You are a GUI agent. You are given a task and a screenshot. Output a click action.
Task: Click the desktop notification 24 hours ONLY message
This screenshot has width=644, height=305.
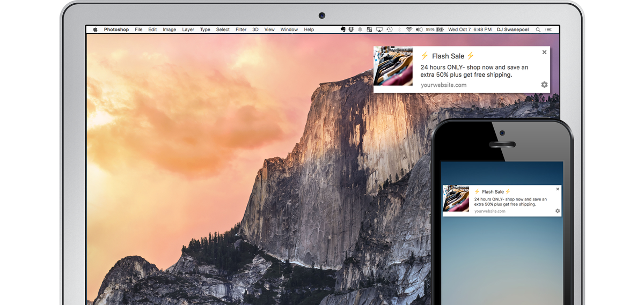pos(474,71)
